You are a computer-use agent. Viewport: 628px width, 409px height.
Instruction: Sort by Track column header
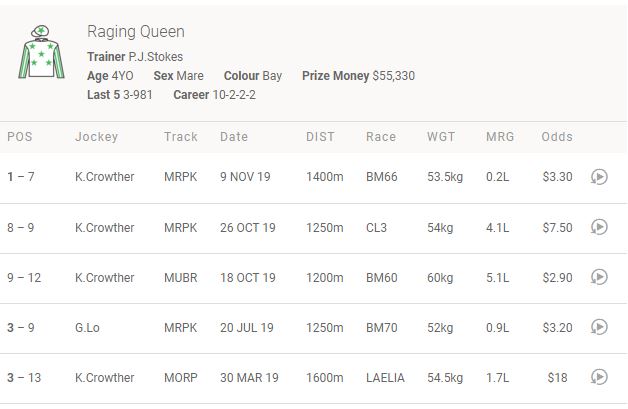[181, 136]
